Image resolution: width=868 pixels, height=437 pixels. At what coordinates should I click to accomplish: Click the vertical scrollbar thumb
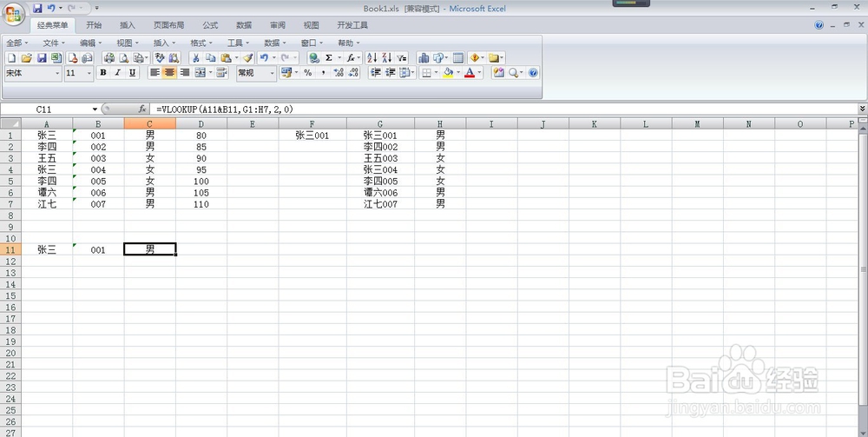863,269
